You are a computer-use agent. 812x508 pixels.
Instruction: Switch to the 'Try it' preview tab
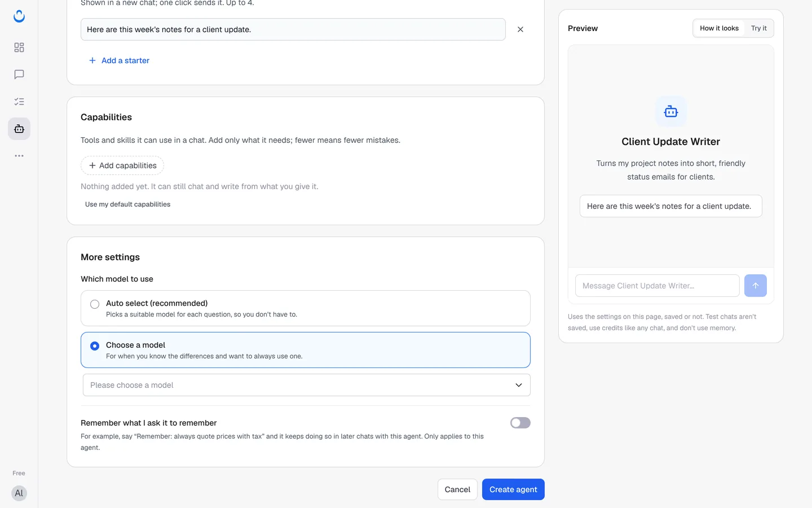[x=759, y=28]
